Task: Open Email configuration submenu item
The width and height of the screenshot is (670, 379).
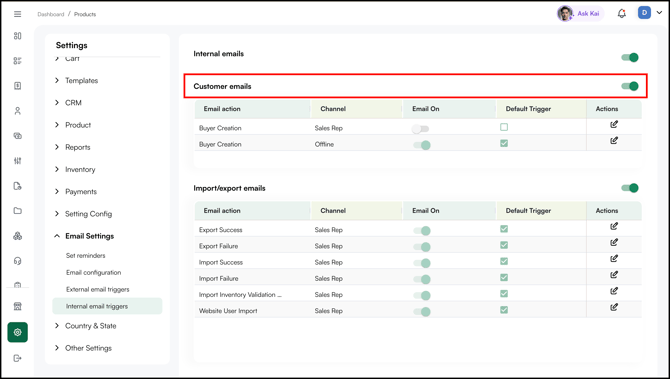Action: click(x=94, y=272)
